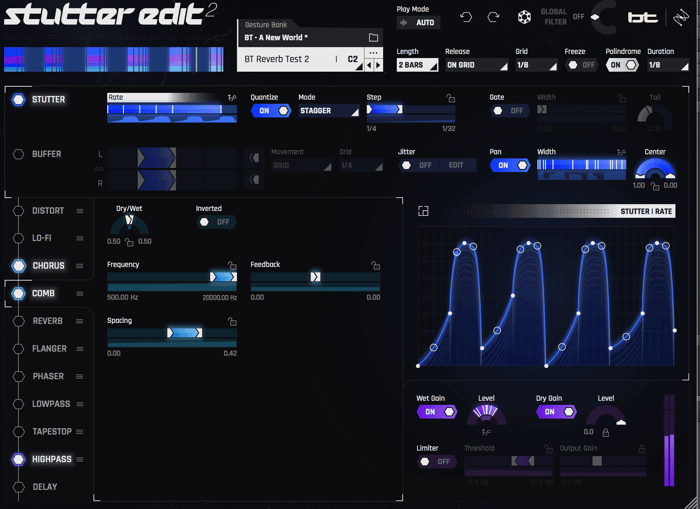Open the Play Mode AUTO dropdown
Screen dimensions: 700x509
coord(418,23)
